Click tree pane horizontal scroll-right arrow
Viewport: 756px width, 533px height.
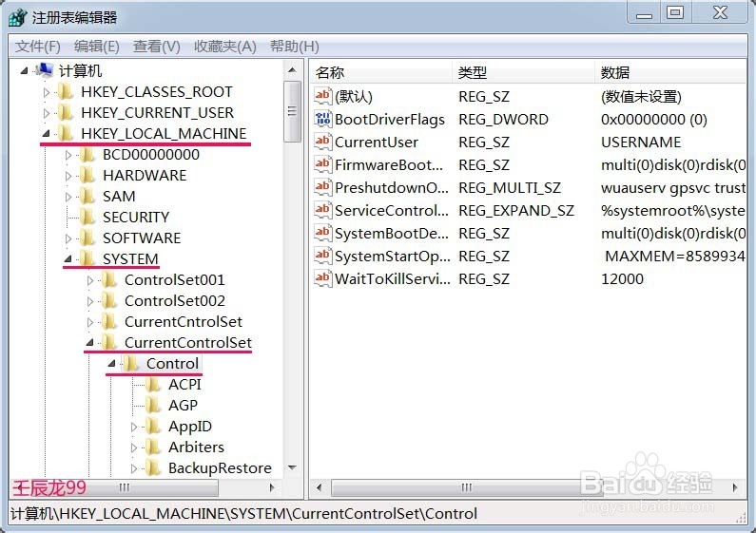[x=272, y=487]
